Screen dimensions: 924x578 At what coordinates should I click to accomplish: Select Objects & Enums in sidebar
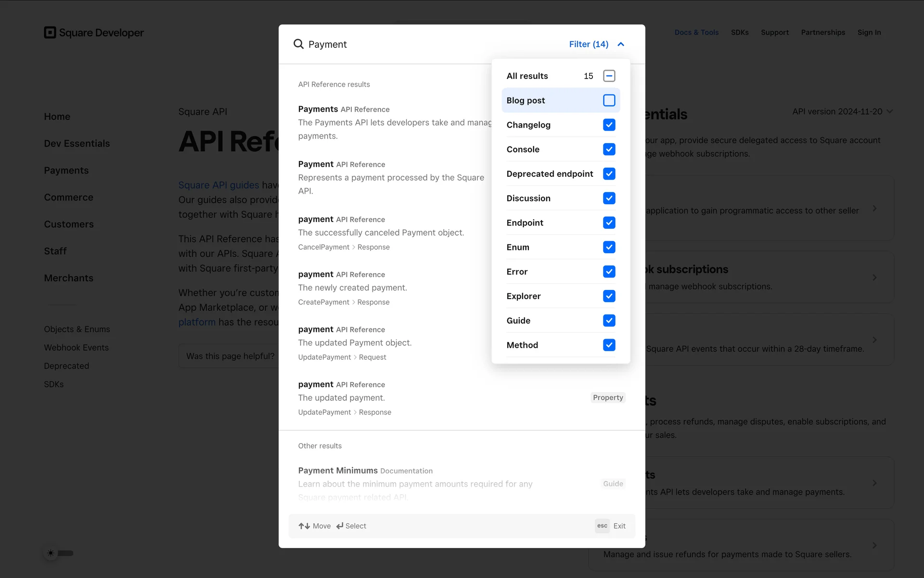pos(77,329)
